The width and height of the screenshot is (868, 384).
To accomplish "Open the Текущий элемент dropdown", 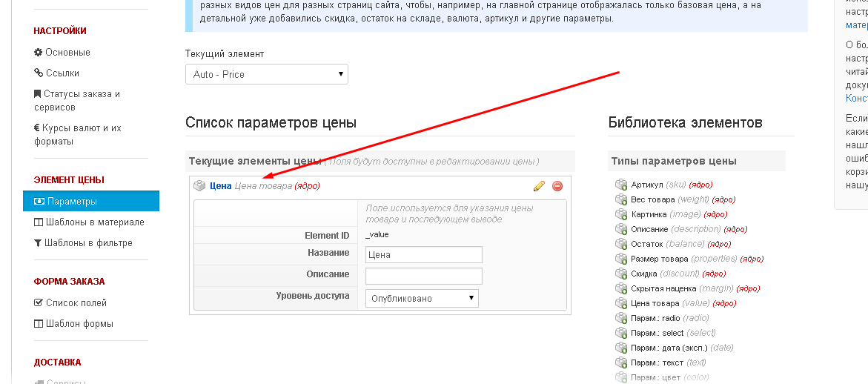I will [267, 74].
